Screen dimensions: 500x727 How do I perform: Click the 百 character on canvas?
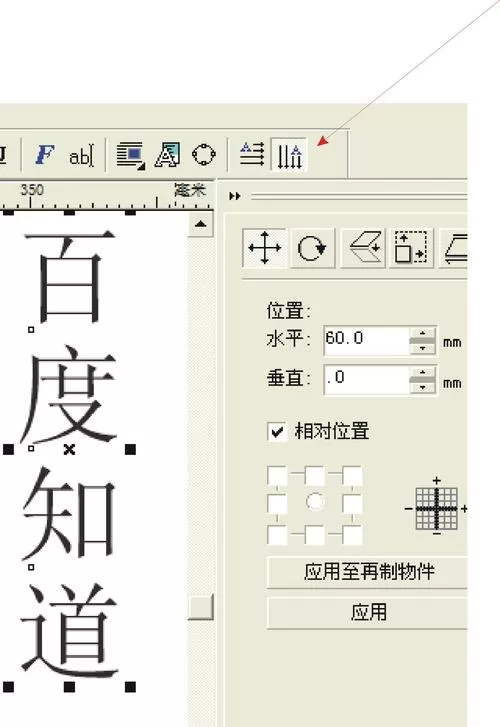pyautogui.click(x=70, y=276)
